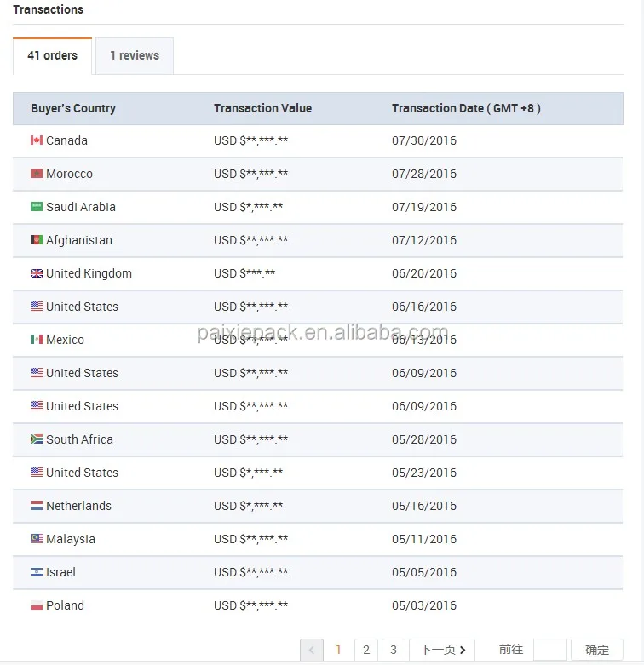Click the Saudi Arabia flag icon
This screenshot has width=644, height=665.
(x=37, y=207)
